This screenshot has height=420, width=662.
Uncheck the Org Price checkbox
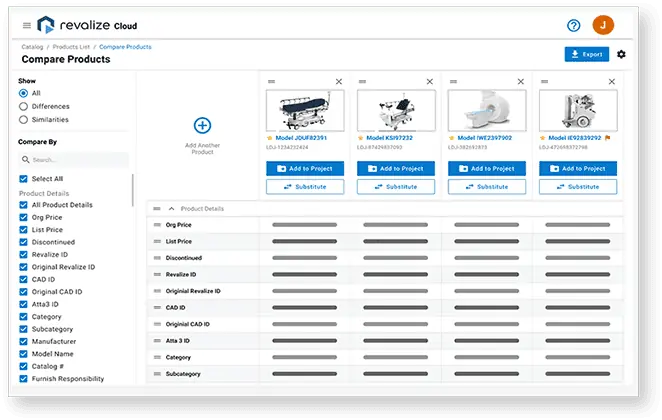[23, 217]
